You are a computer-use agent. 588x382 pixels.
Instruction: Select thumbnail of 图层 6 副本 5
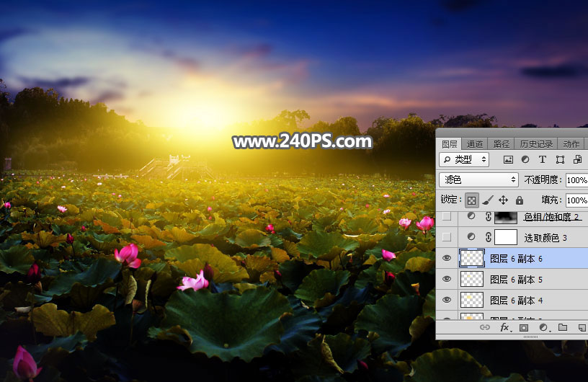click(472, 279)
